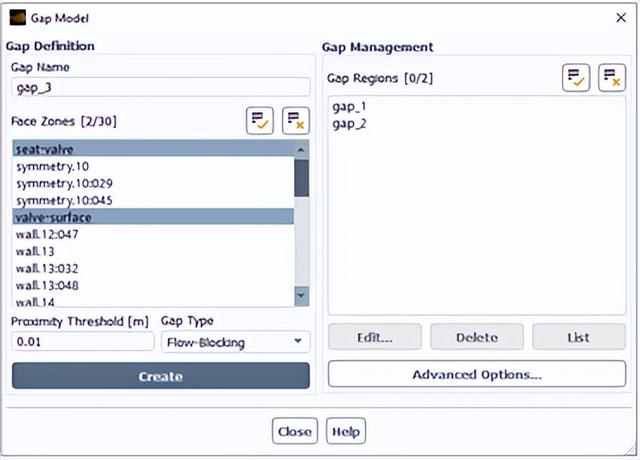Select all Gap Regions icon
The image size is (640, 460).
click(575, 78)
